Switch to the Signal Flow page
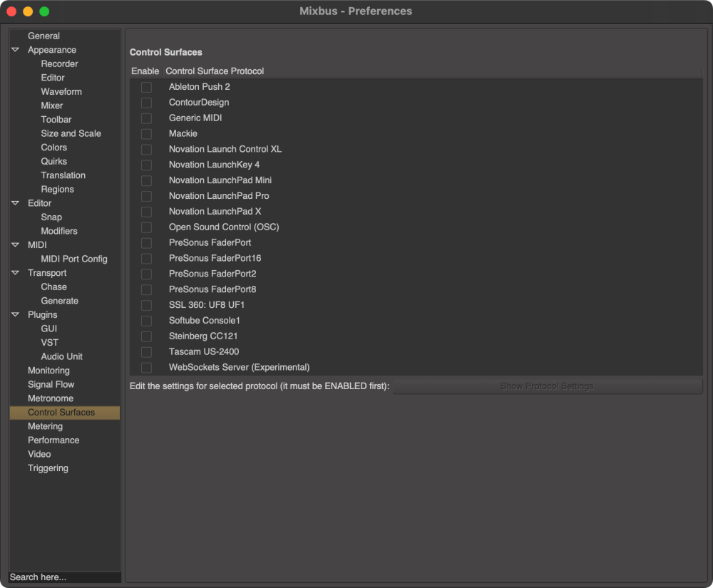 pyautogui.click(x=51, y=384)
